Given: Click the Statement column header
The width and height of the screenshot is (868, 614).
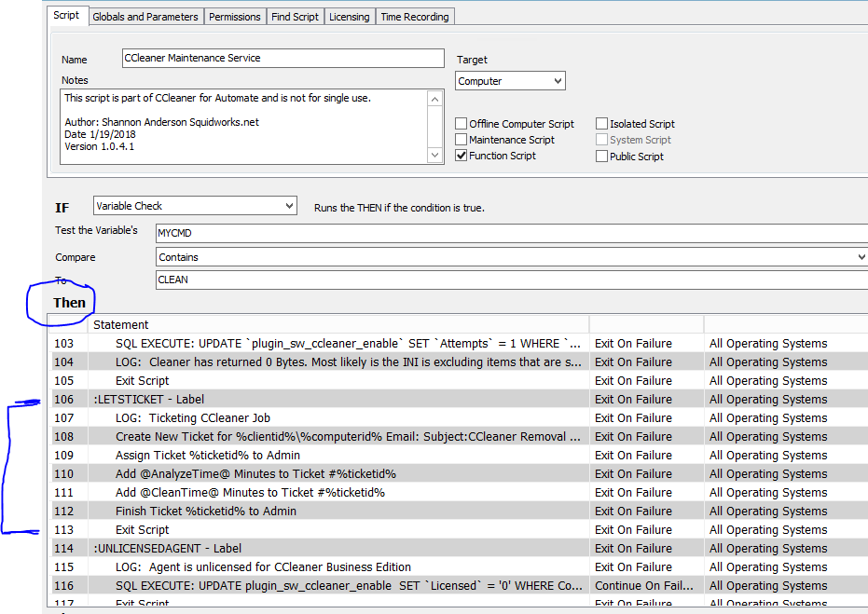Looking at the screenshot, I should pos(338,324).
